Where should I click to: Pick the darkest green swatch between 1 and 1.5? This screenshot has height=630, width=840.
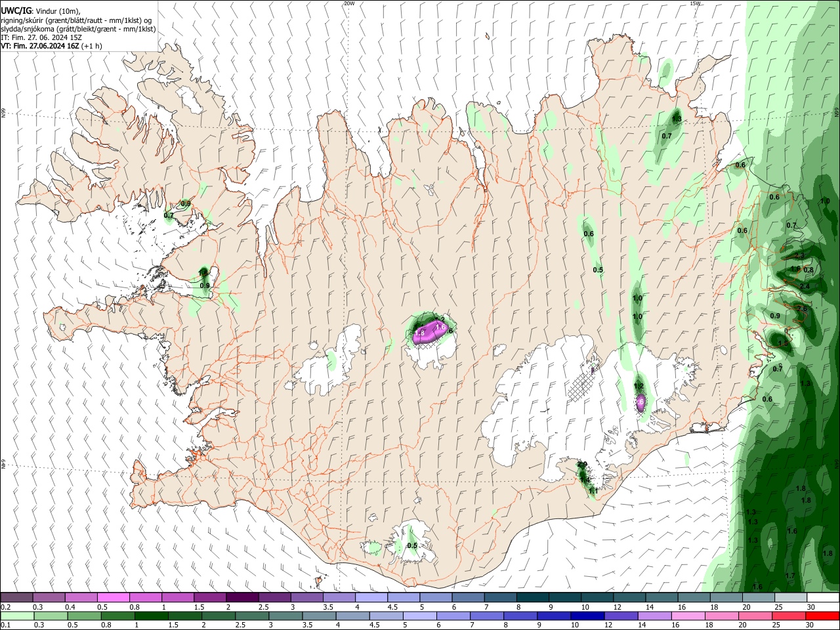152,616
